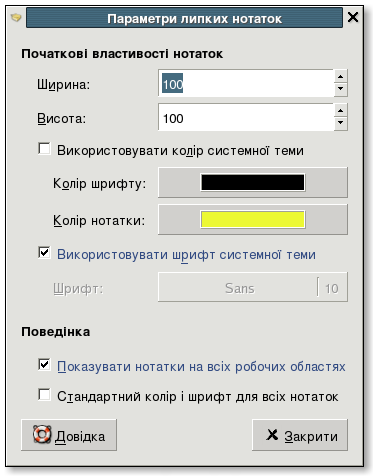The height and width of the screenshot is (476, 373).
Task: Click the lifebuoy icon on Довідка button
Action: (x=42, y=435)
